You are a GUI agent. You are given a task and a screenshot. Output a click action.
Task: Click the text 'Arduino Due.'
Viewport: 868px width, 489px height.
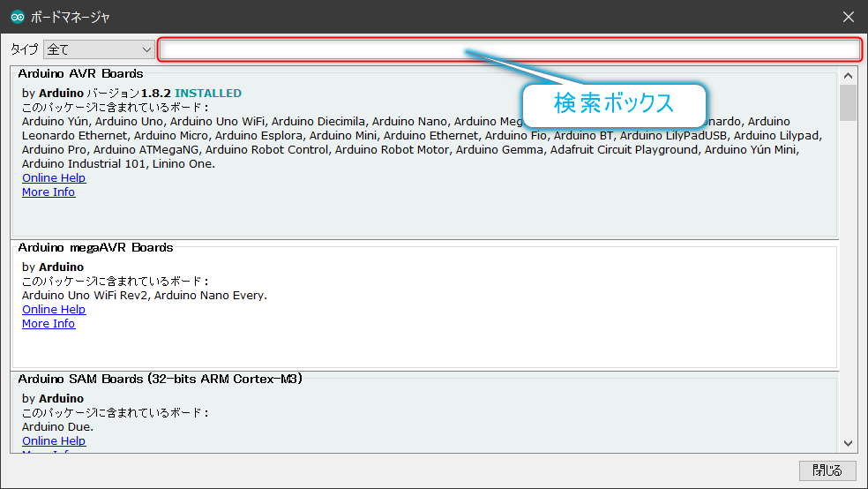[x=57, y=427]
